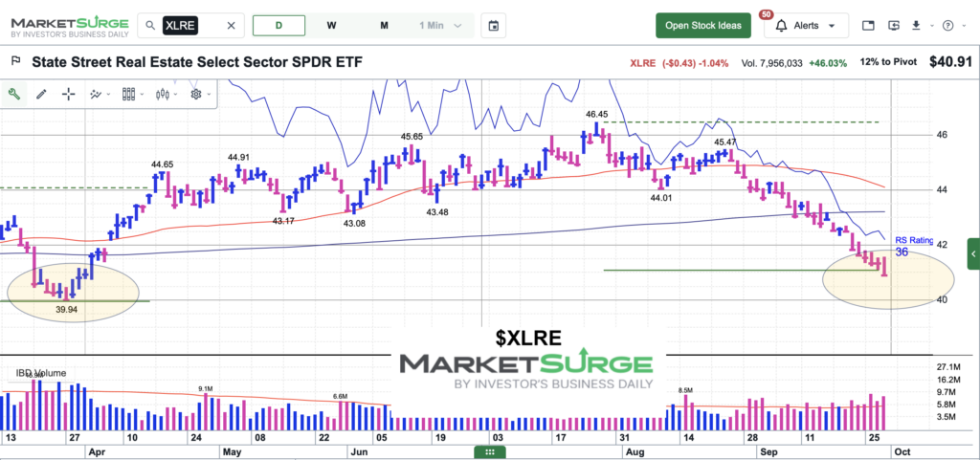The image size is (980, 460).
Task: Open the calendar date picker icon
Action: [494, 26]
